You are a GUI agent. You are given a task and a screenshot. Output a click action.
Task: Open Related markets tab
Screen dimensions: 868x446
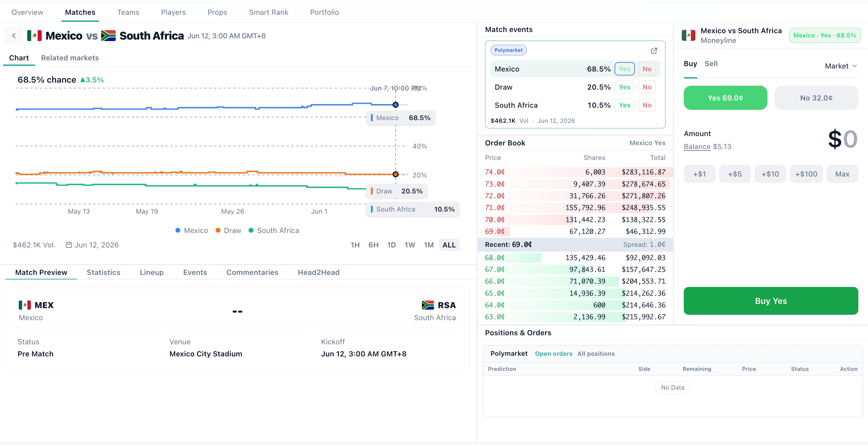[70, 58]
